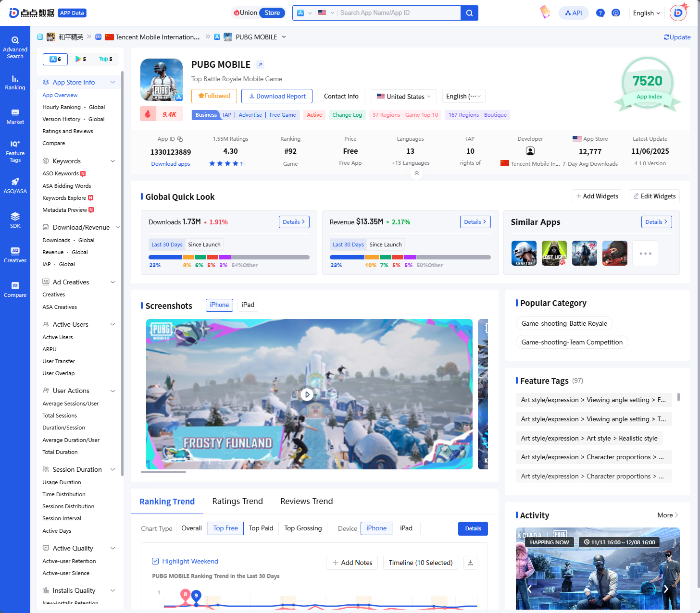The height and width of the screenshot is (613, 700).
Task: Click the hot 9.4K flame badge
Action: (x=161, y=114)
